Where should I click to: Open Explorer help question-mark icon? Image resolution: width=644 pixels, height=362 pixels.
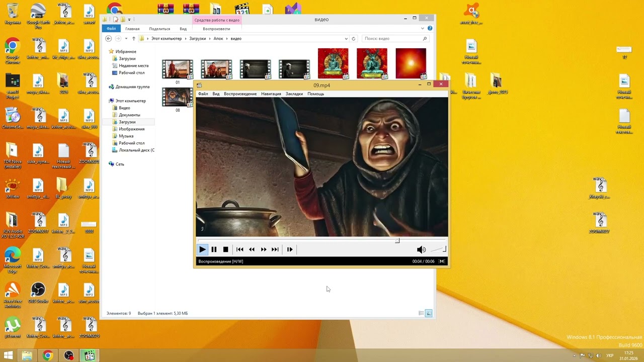(x=430, y=29)
